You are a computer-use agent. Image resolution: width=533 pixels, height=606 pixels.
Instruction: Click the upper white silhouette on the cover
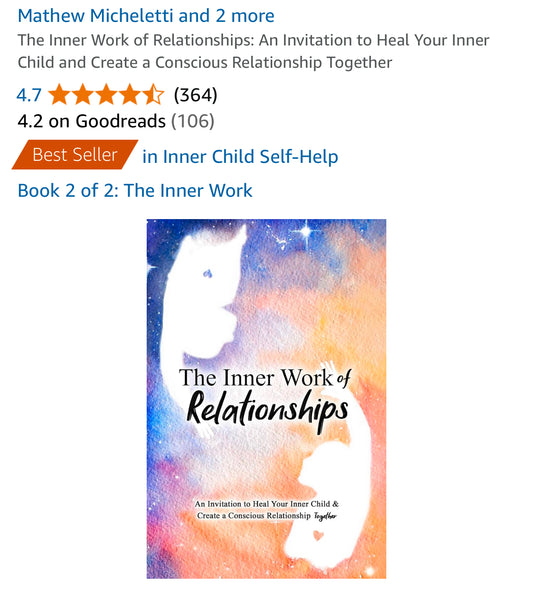tap(201, 294)
